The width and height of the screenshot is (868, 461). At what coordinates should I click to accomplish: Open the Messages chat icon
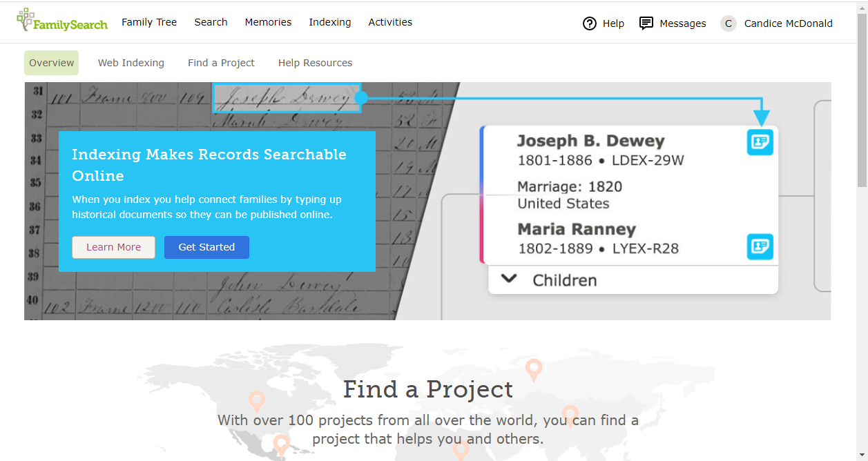(646, 23)
